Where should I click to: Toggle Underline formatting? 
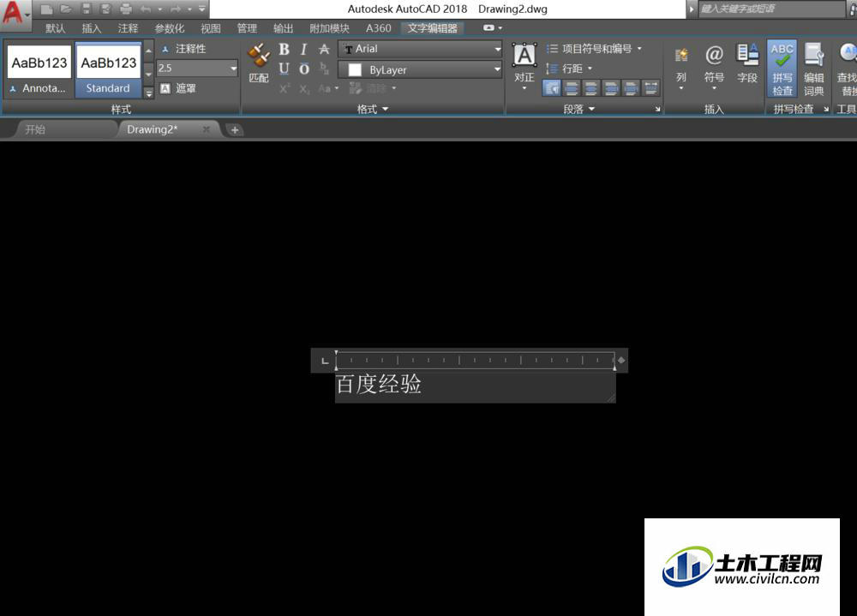click(x=284, y=69)
